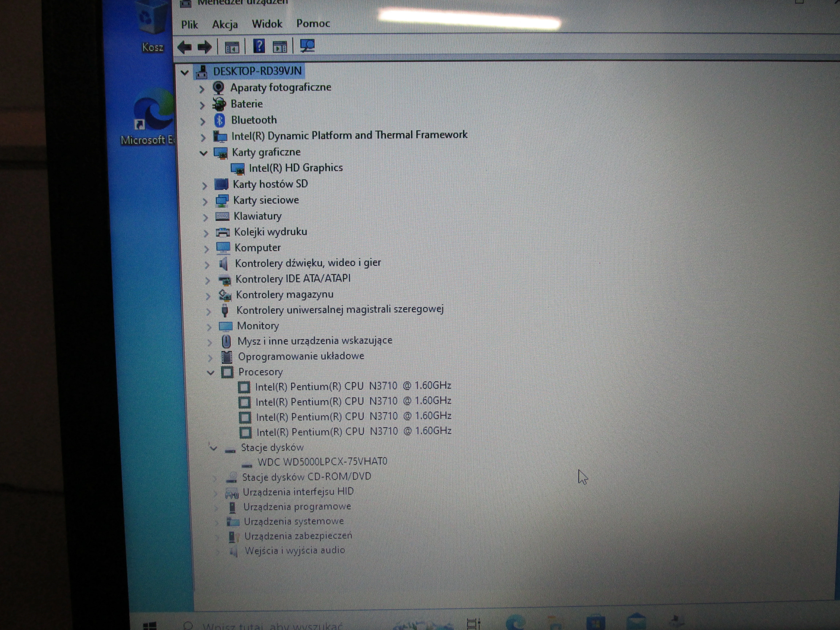
Task: Expand the Baterie category
Action: pos(202,105)
